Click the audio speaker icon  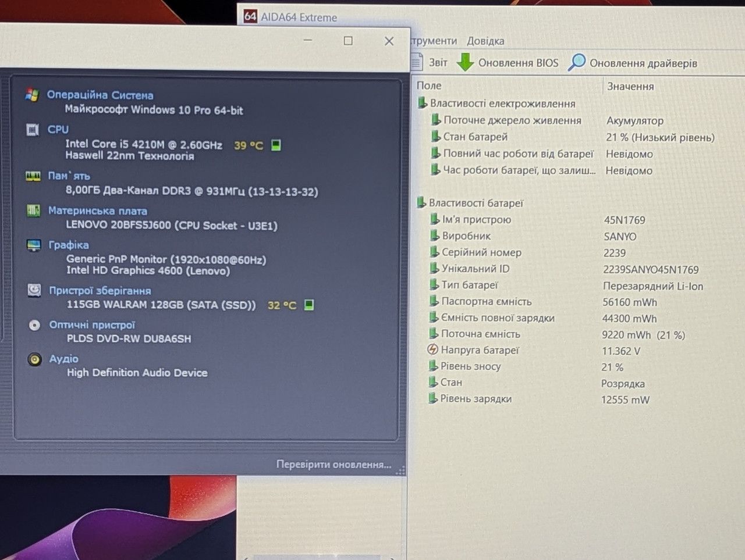pos(35,359)
